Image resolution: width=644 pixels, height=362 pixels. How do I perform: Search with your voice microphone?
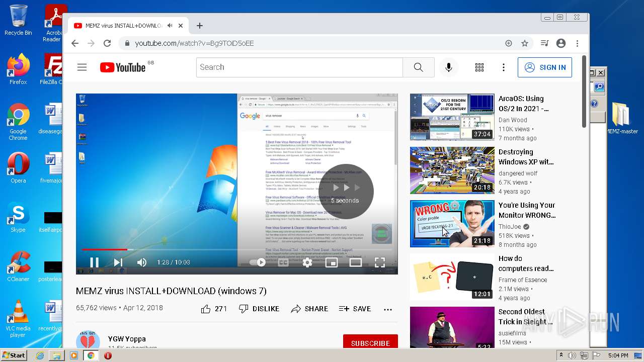(x=449, y=67)
